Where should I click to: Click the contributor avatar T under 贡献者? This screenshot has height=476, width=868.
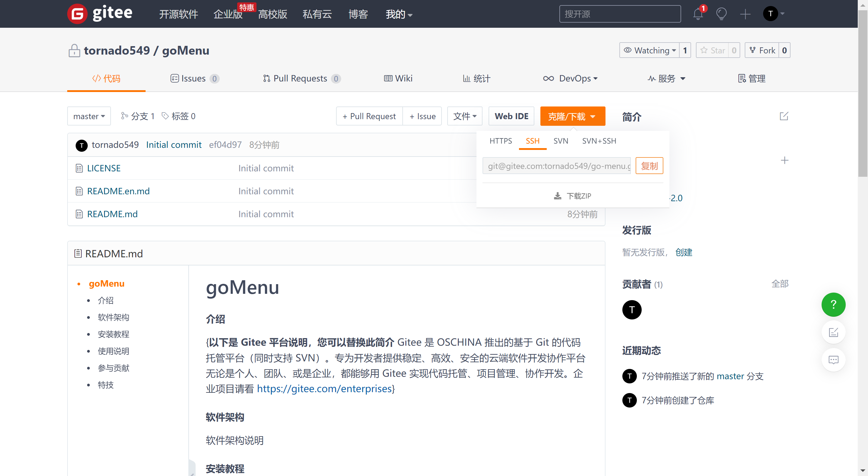632,310
